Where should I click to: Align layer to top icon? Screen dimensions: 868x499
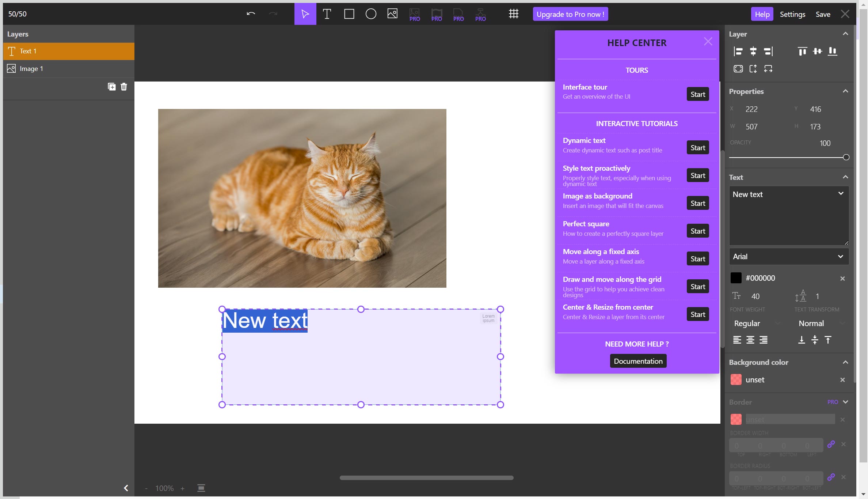[802, 51]
